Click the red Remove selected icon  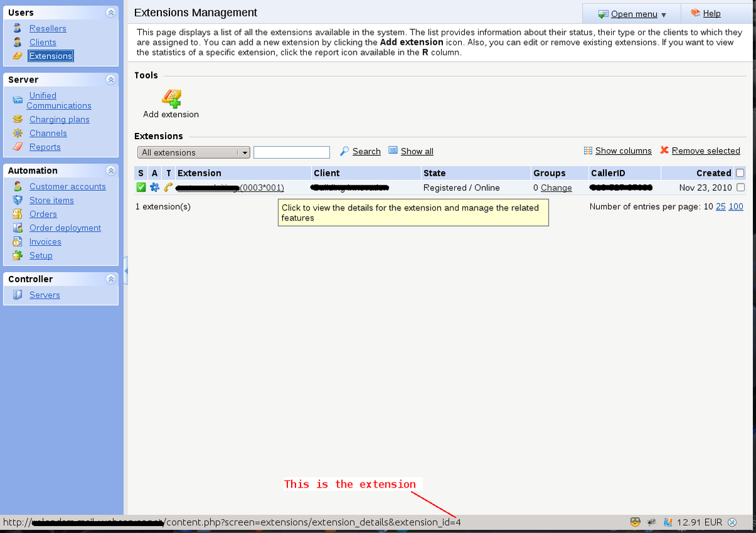point(663,151)
